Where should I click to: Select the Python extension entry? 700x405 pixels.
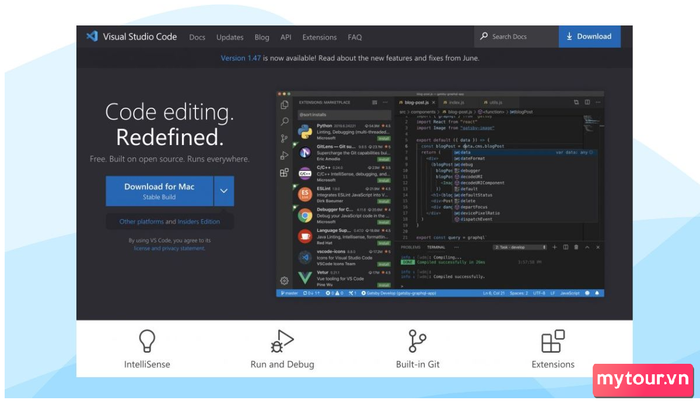tap(344, 132)
